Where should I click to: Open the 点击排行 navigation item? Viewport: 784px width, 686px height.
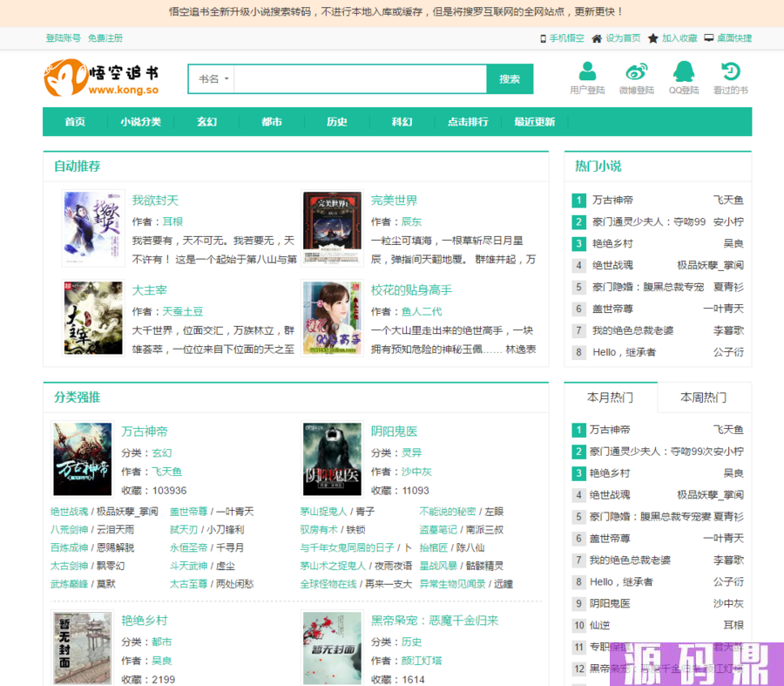tap(468, 121)
